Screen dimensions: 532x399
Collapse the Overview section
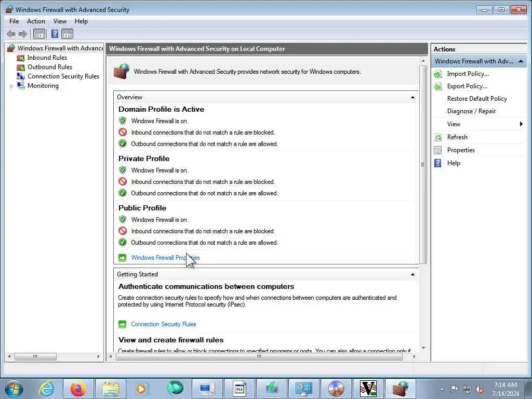[413, 97]
